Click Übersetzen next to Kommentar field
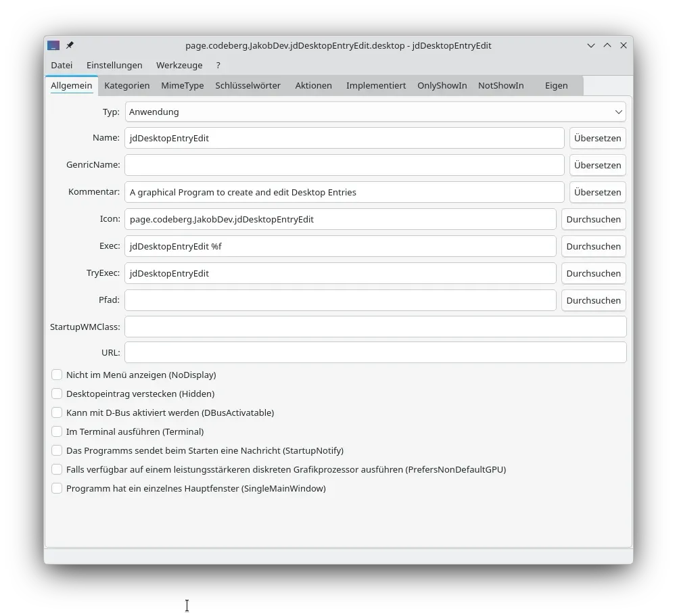This screenshot has width=677, height=616. [x=598, y=192]
